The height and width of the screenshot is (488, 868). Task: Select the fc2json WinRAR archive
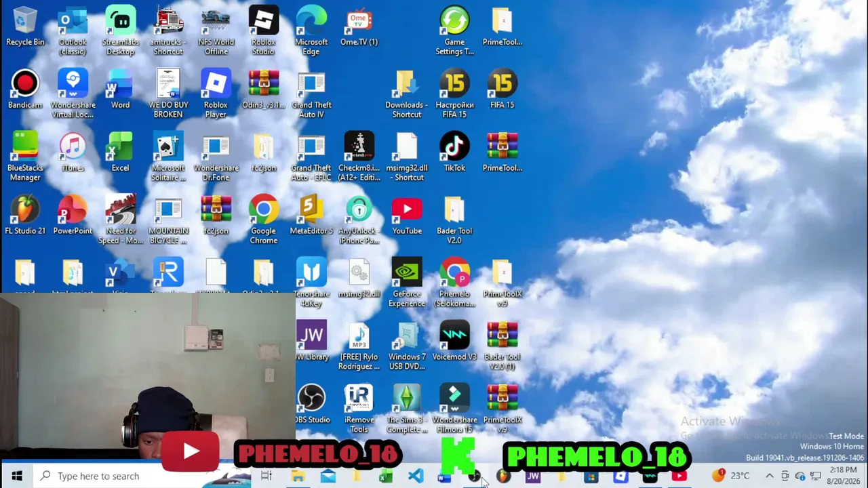coord(216,216)
